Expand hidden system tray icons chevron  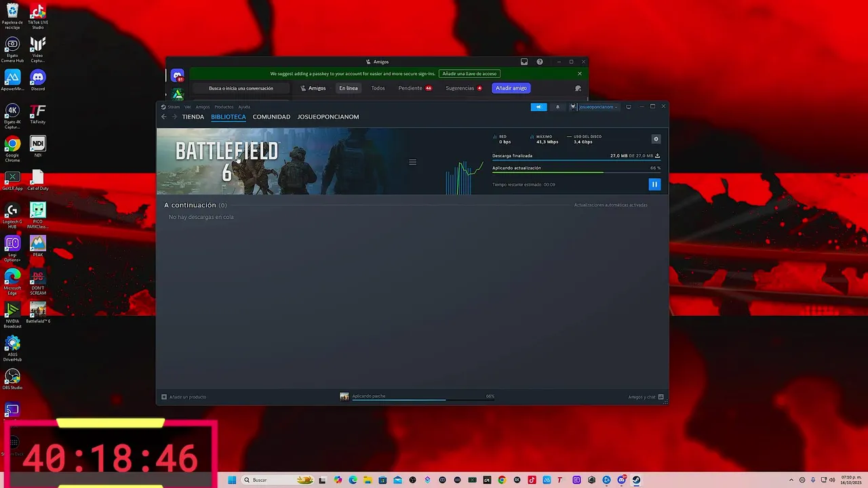pyautogui.click(x=792, y=480)
